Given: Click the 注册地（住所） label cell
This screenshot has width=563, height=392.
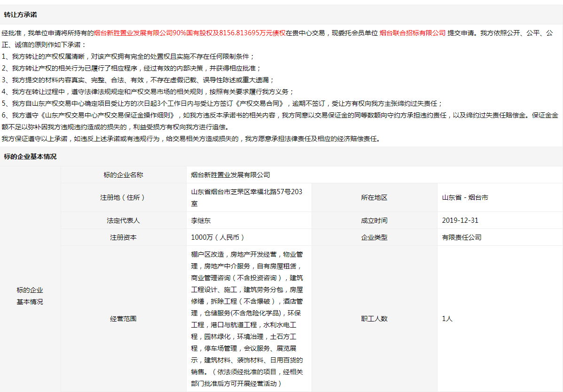Looking at the screenshot, I should (x=124, y=197).
